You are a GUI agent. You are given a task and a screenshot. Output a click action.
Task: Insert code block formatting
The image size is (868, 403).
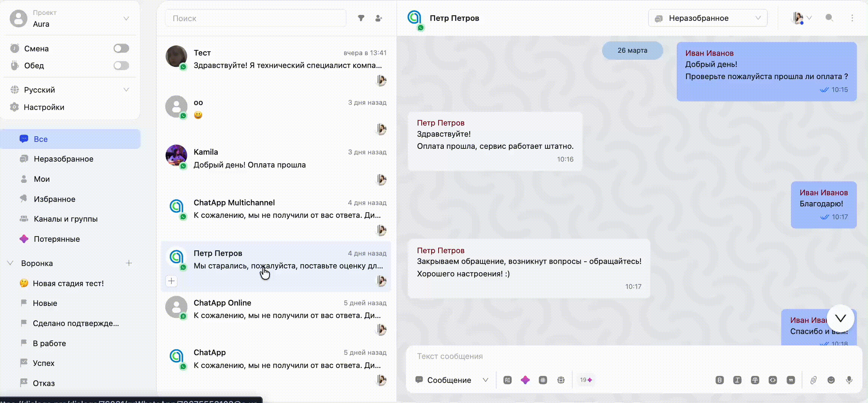coord(773,380)
